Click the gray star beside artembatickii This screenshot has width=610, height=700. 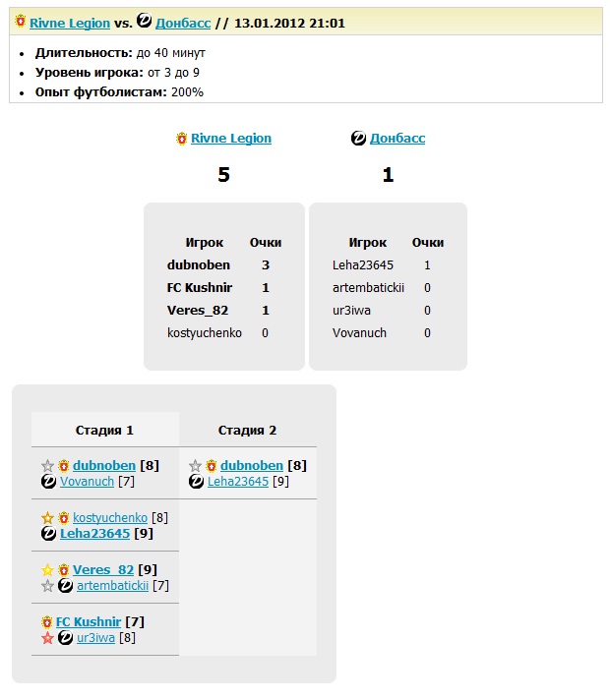(47, 586)
